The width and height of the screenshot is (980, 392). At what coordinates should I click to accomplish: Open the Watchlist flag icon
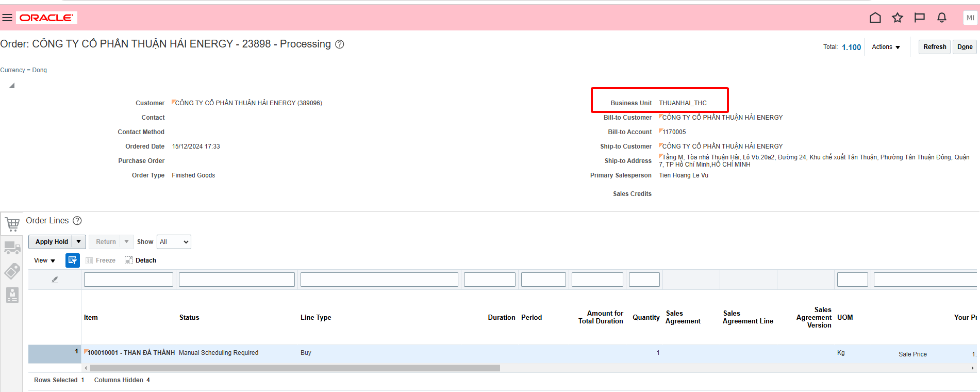(x=920, y=18)
